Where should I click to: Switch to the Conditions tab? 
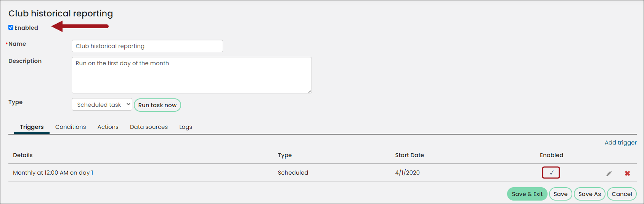pos(71,127)
